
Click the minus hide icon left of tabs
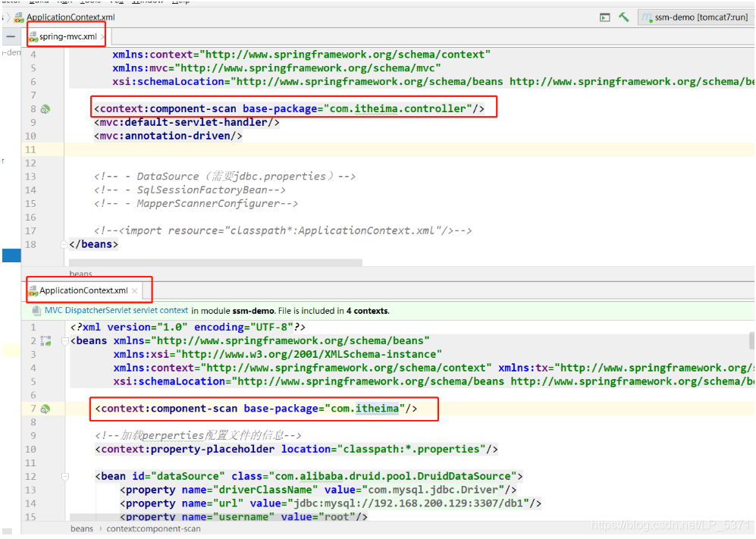pyautogui.click(x=11, y=36)
